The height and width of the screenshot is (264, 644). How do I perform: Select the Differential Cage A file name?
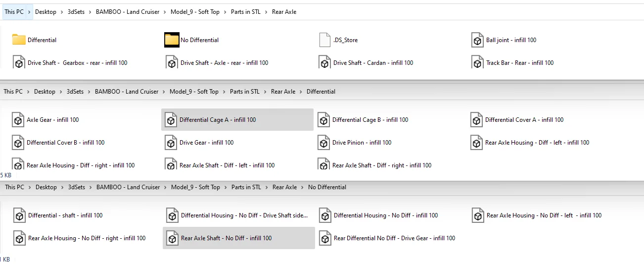point(217,120)
